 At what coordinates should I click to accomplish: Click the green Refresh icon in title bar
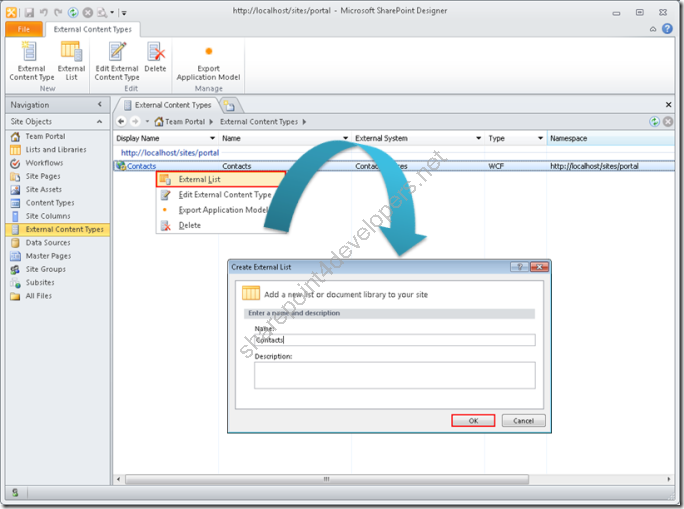pyautogui.click(x=73, y=13)
